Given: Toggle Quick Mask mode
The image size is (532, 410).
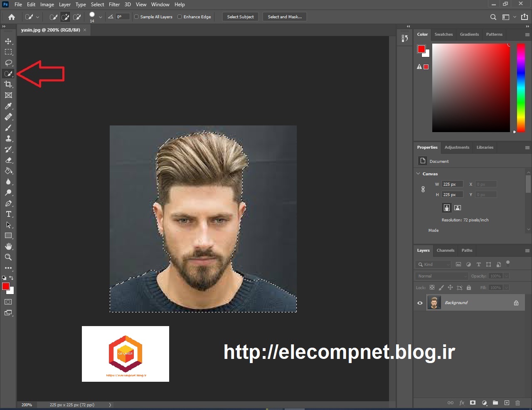Looking at the screenshot, I should 8,302.
